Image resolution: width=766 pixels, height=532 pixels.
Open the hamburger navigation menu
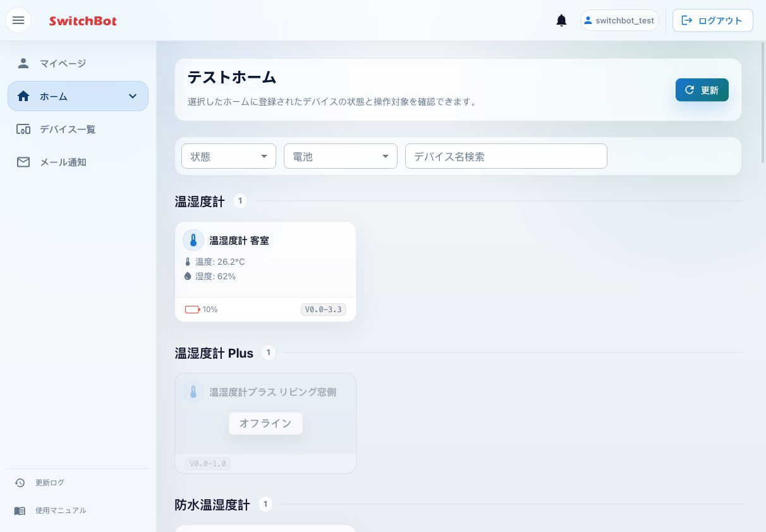pyautogui.click(x=18, y=20)
